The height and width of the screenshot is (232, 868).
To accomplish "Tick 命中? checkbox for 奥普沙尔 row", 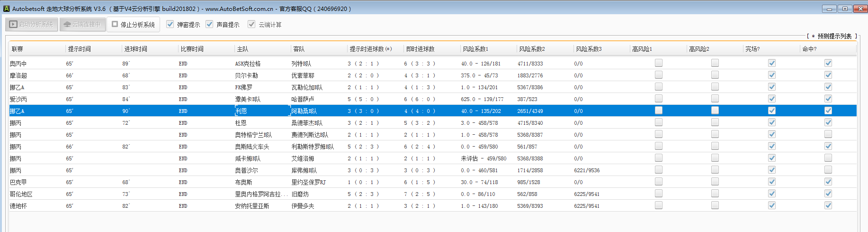I will click(828, 170).
